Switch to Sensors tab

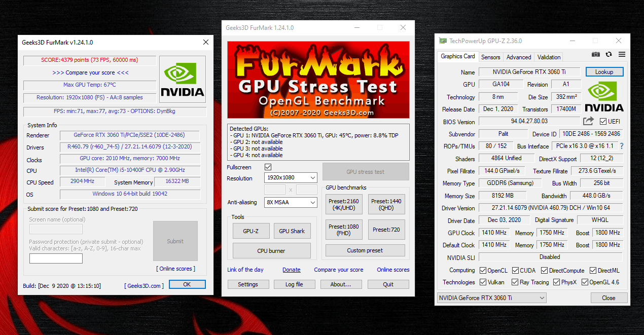click(490, 57)
